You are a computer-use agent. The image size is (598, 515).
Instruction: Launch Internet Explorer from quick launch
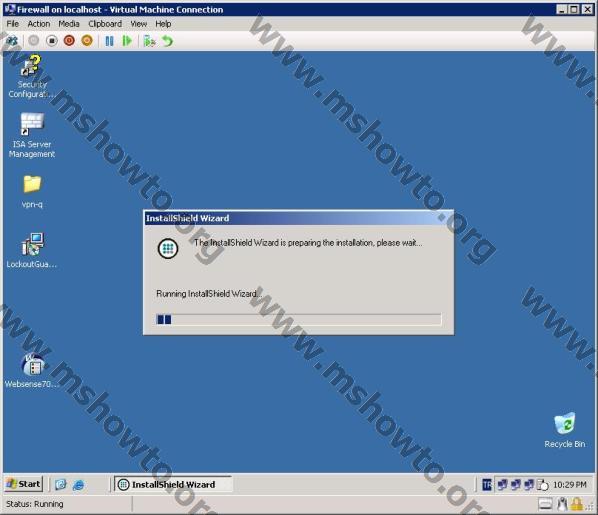coord(79,484)
